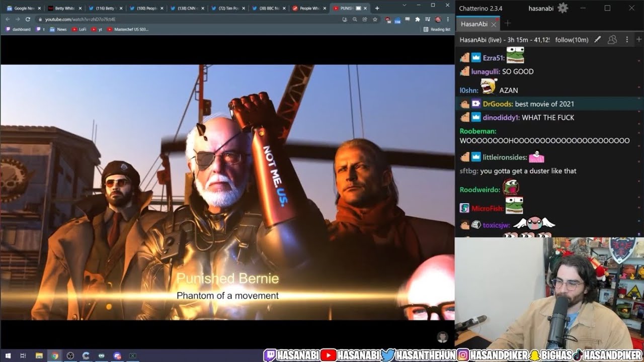Click MicroFish's chat badge
The image size is (644, 362).
point(464,209)
